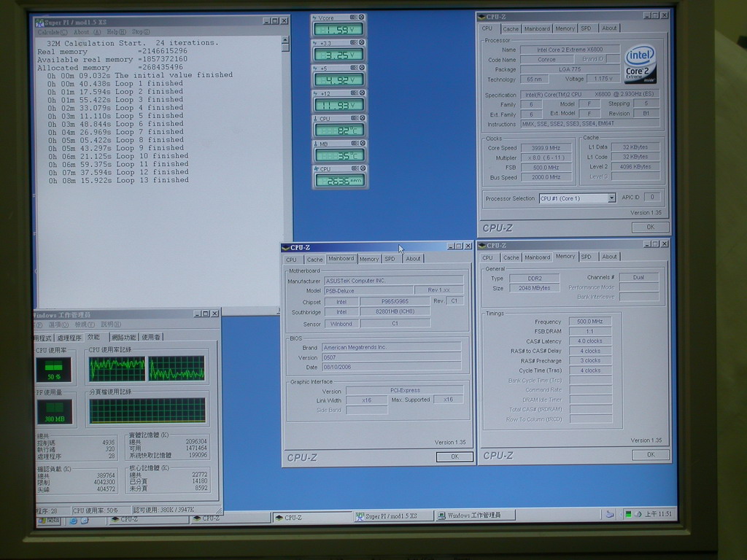Click the 'The initial value finished' line in Super PI
The height and width of the screenshot is (560, 747).
click(x=139, y=75)
